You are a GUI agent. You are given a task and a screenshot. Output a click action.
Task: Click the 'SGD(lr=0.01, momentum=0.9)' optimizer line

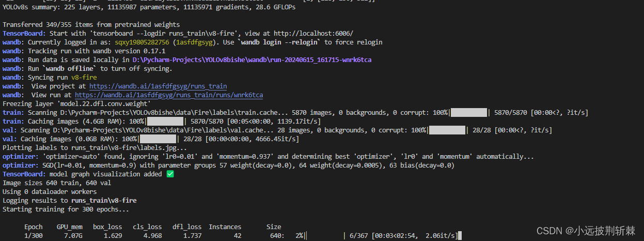(x=228, y=165)
